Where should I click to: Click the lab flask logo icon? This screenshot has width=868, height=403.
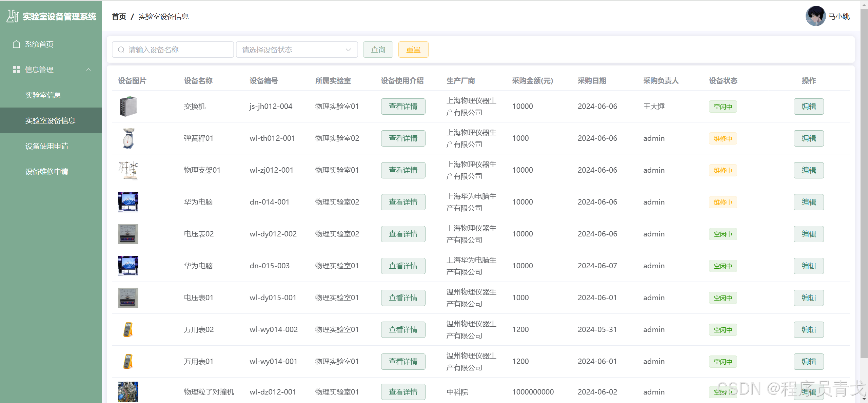[12, 16]
